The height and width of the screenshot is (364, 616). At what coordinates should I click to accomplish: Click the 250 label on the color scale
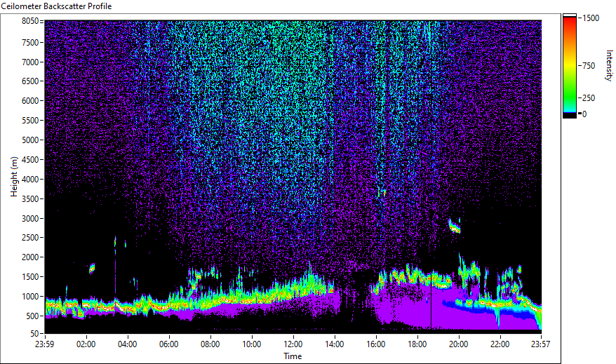tap(589, 98)
